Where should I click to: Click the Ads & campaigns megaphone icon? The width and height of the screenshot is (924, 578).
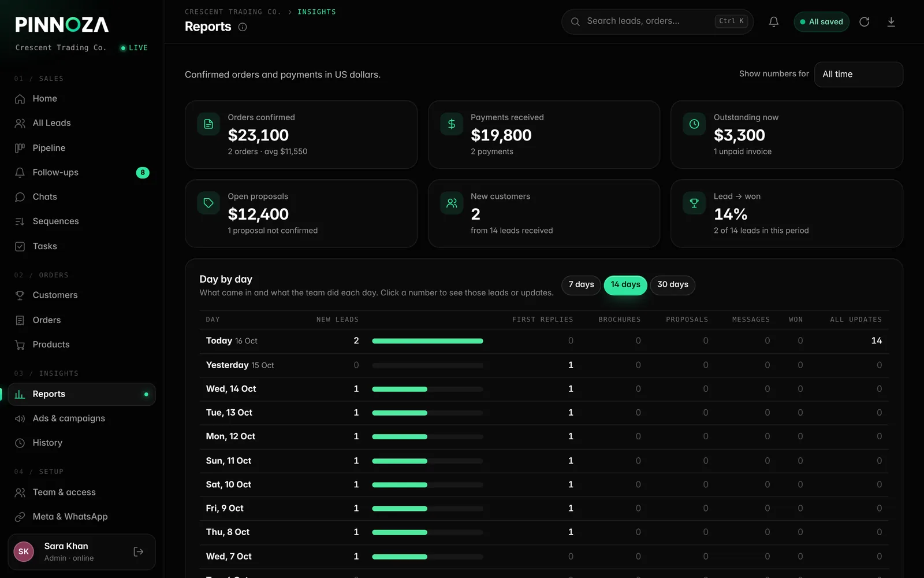click(x=20, y=418)
